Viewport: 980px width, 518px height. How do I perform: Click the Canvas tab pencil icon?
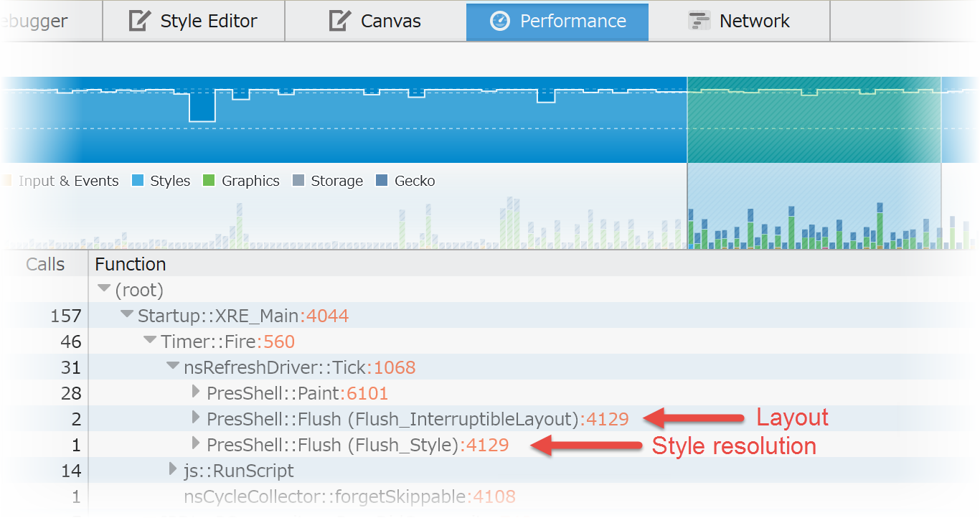click(340, 21)
